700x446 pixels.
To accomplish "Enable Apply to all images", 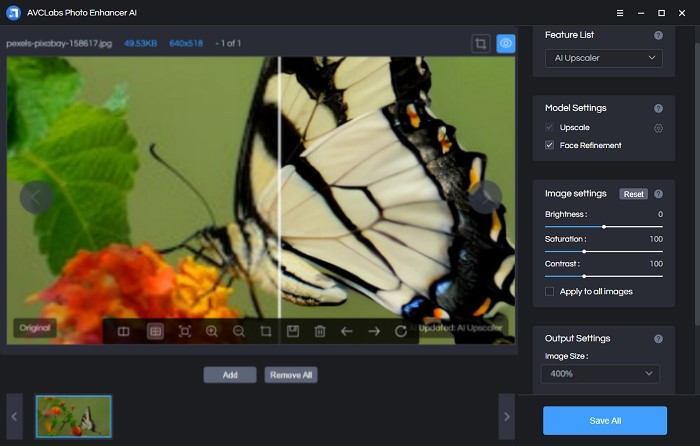I will point(549,292).
